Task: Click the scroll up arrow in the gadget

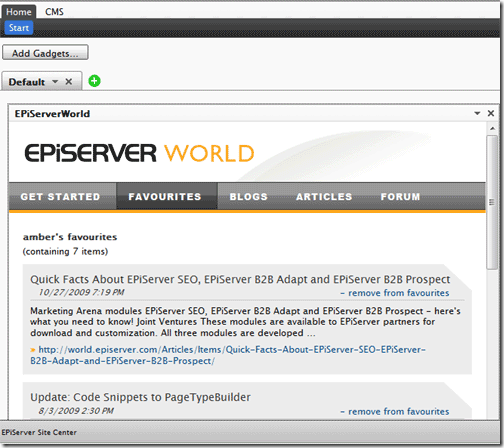Action: pos(492,128)
